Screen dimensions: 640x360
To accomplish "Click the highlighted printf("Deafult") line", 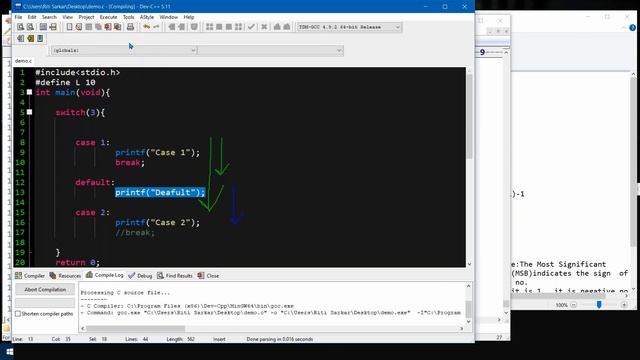I will (x=160, y=192).
